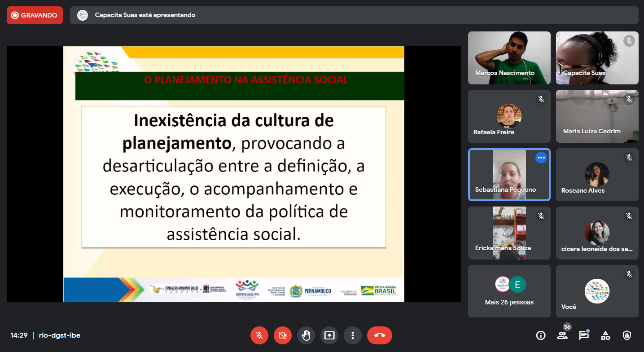Expand the Mais 26 pessoas tile
Viewport: 644px width, 352px height.
pos(509,291)
